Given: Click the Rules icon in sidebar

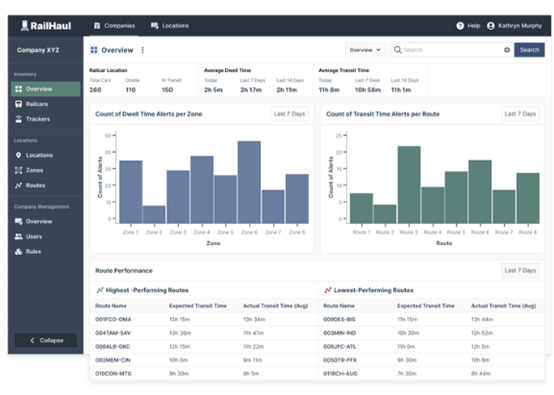Looking at the screenshot, I should tap(18, 252).
